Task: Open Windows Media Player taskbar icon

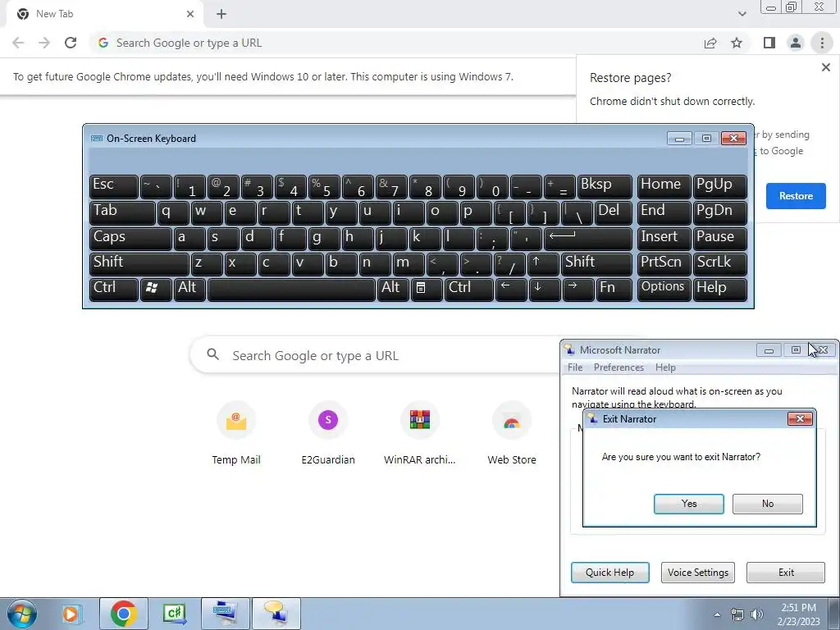Action: tap(71, 614)
